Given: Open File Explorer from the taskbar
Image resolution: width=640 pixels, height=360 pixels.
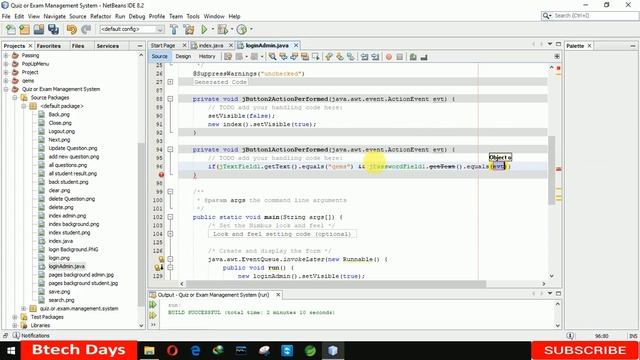Looking at the screenshot, I should point(149,351).
